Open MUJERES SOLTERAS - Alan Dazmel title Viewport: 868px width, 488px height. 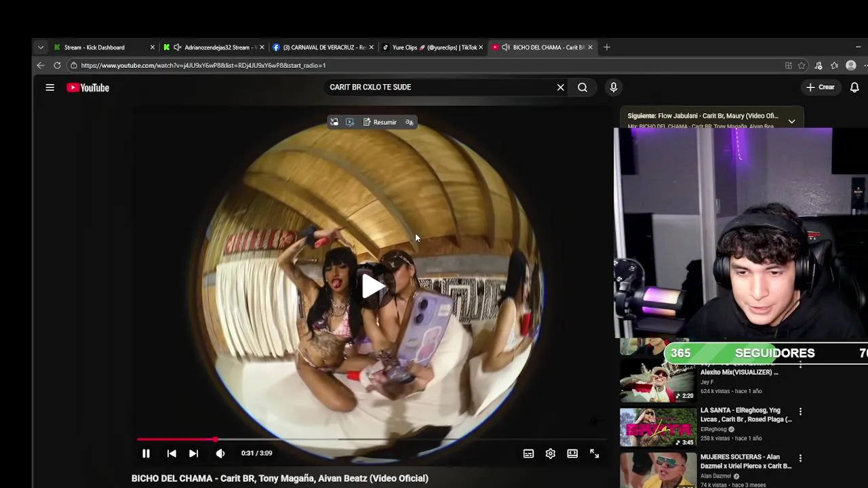(746, 462)
